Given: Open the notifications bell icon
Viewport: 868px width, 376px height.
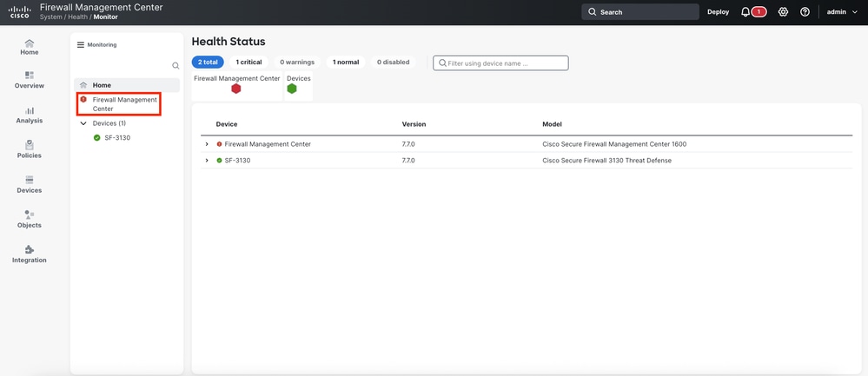Looking at the screenshot, I should pyautogui.click(x=745, y=12).
